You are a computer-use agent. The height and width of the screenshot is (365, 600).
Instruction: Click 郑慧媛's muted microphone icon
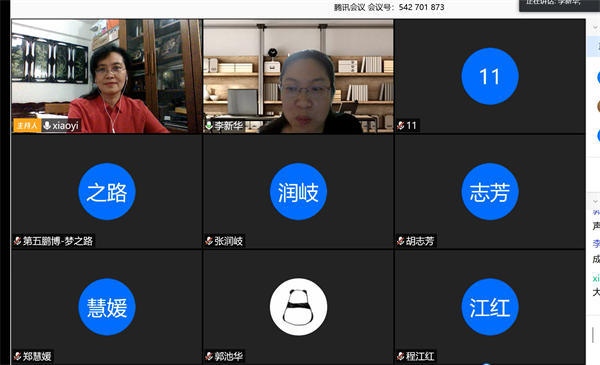17,357
